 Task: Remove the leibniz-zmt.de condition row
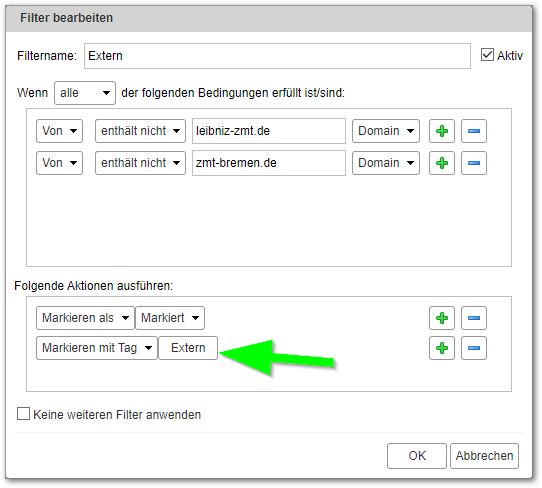point(474,131)
